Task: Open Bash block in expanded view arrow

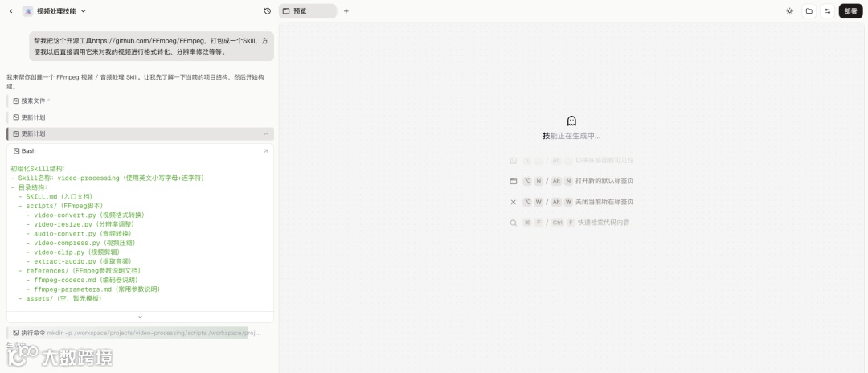Action: tap(265, 151)
